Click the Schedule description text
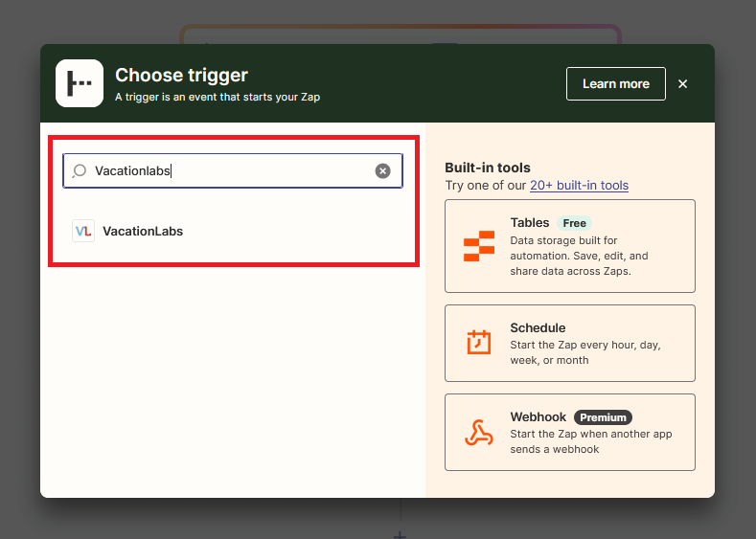This screenshot has width=756, height=539. click(x=584, y=352)
